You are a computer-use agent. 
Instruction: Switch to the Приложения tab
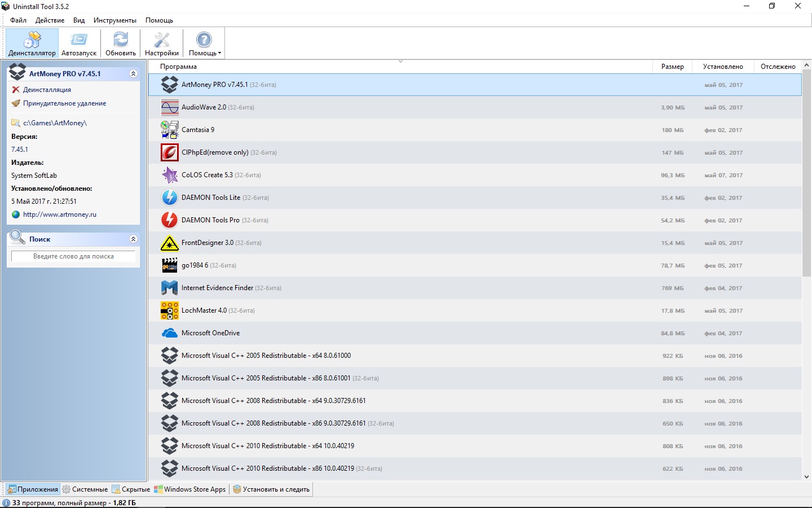33,489
